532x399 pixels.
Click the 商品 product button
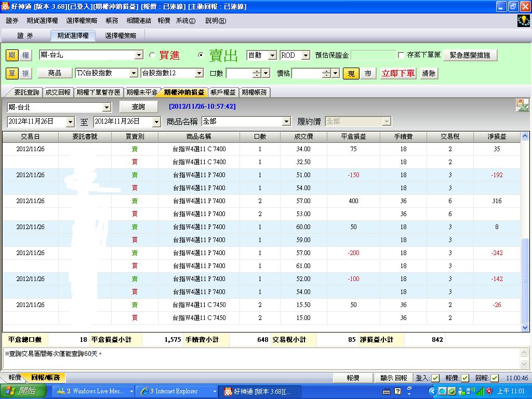point(55,73)
